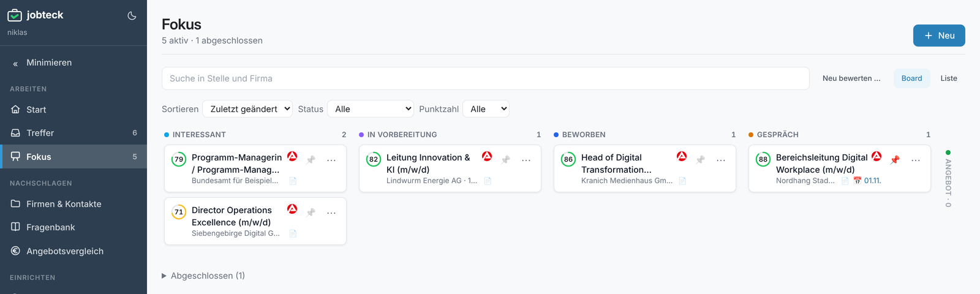Click score badge 79
The width and height of the screenshot is (980, 294).
pyautogui.click(x=179, y=159)
